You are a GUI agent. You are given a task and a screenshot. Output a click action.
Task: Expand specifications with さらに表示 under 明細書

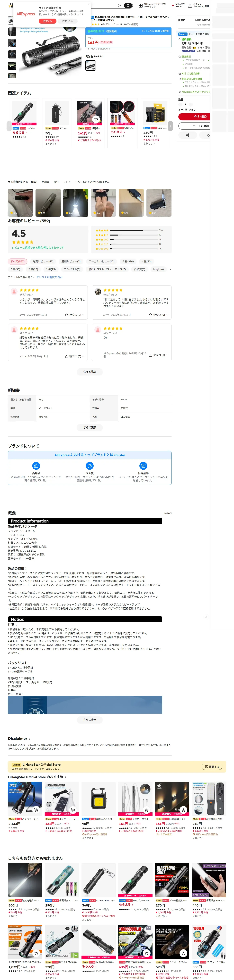(x=90, y=427)
